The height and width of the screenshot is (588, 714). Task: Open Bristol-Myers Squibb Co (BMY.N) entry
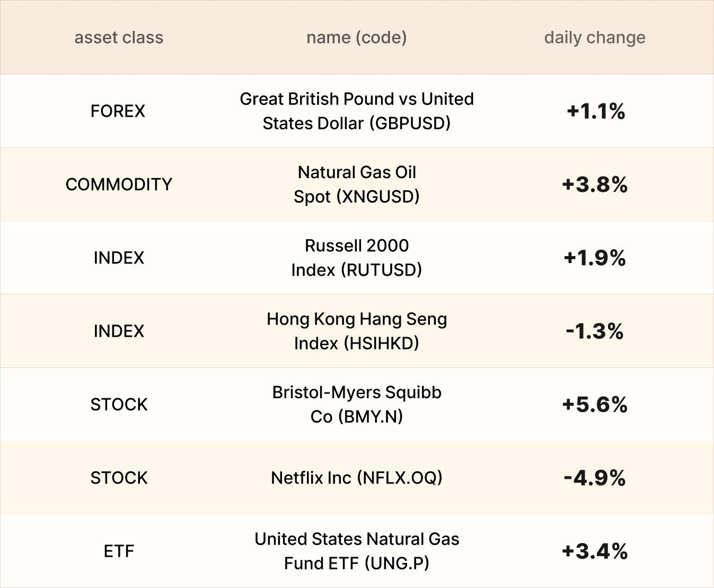(356, 405)
